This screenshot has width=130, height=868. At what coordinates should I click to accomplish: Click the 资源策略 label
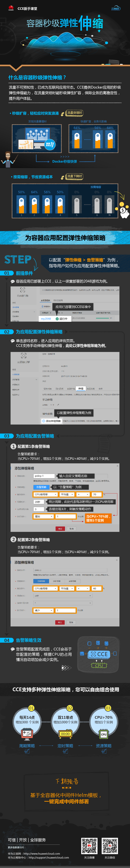(104, 746)
